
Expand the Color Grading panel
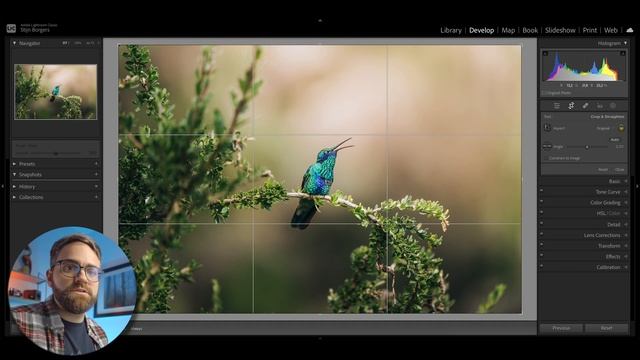626,202
